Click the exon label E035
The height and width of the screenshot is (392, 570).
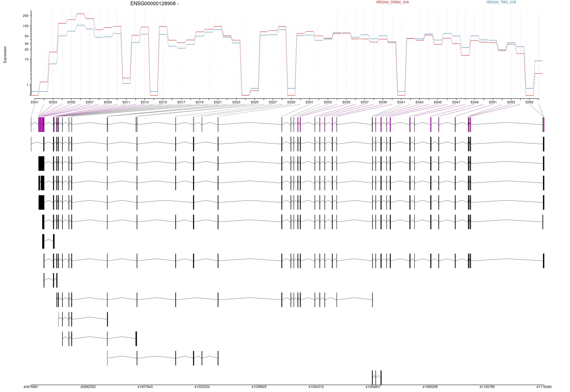[346, 102]
